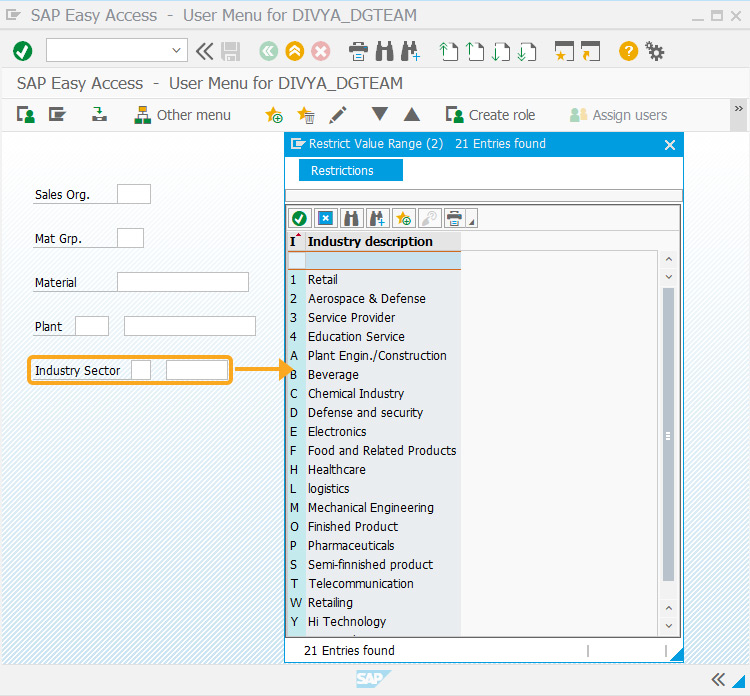Go to the First Page icon
Screen dimensions: 750x696
click(x=448, y=51)
